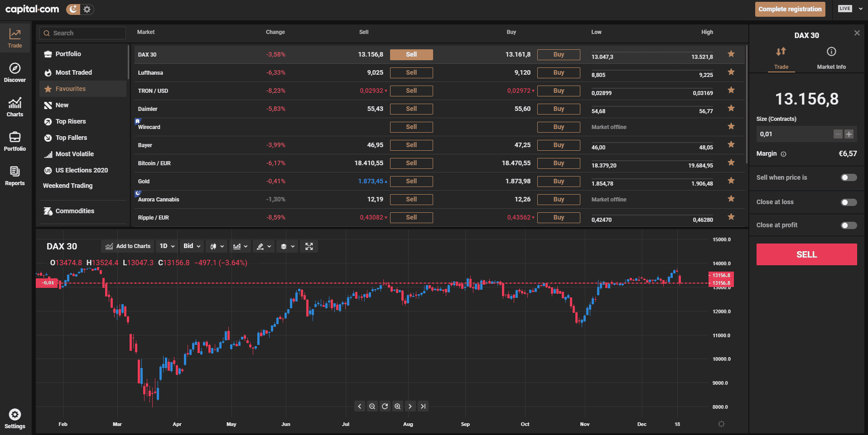Toggle favourite star for Bitcoin / EUR row
This screenshot has height=435, width=868.
click(731, 163)
